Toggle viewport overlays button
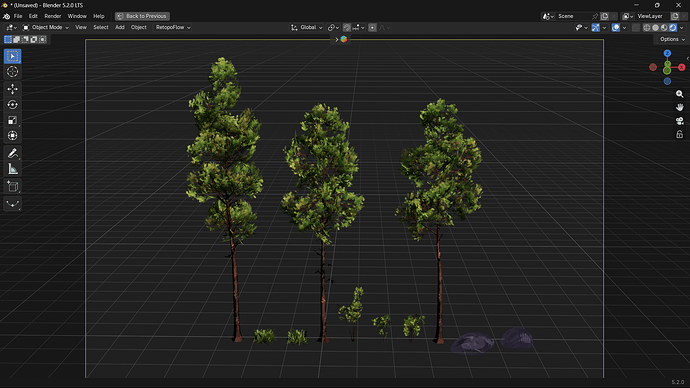Screen dimensions: 690x388 click(616, 27)
